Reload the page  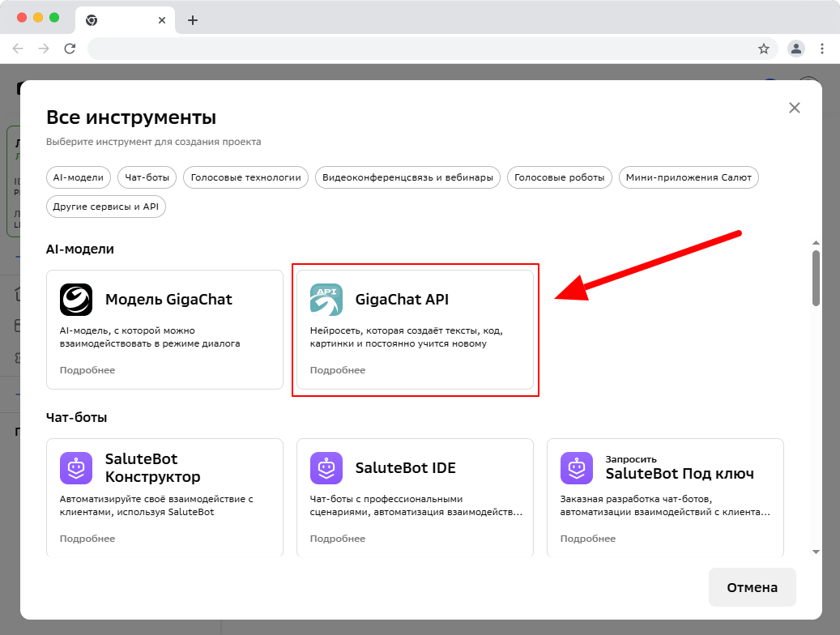click(70, 49)
